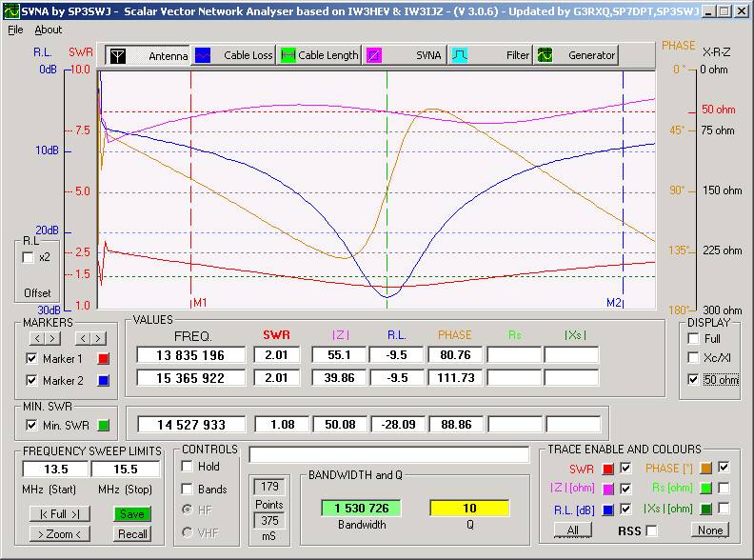
Task: Switch to Filter mode
Action: pyautogui.click(x=459, y=55)
